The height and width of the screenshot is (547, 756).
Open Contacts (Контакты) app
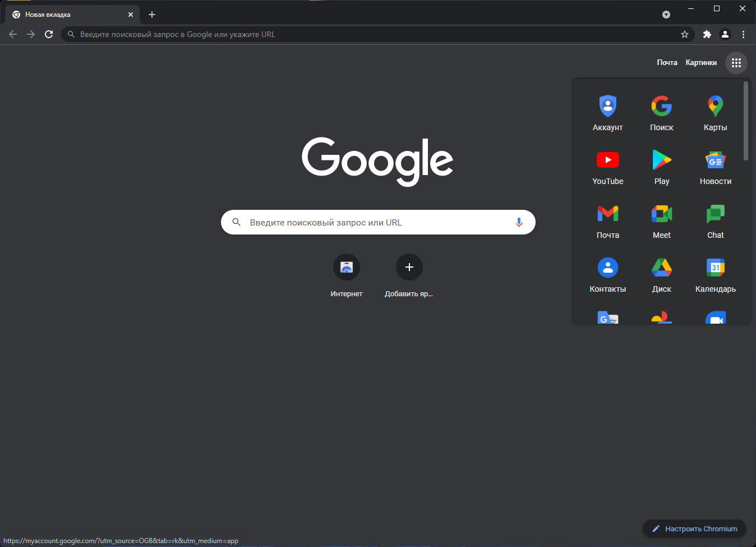pos(608,275)
